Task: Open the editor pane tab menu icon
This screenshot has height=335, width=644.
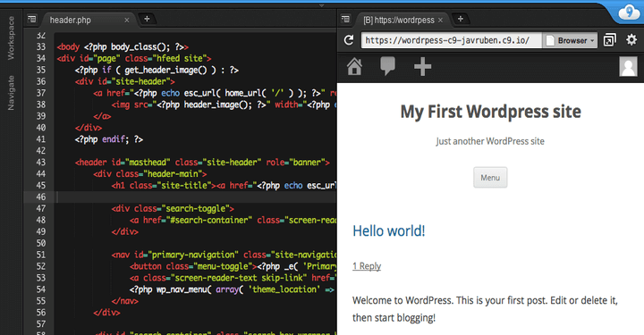Action: click(31, 19)
